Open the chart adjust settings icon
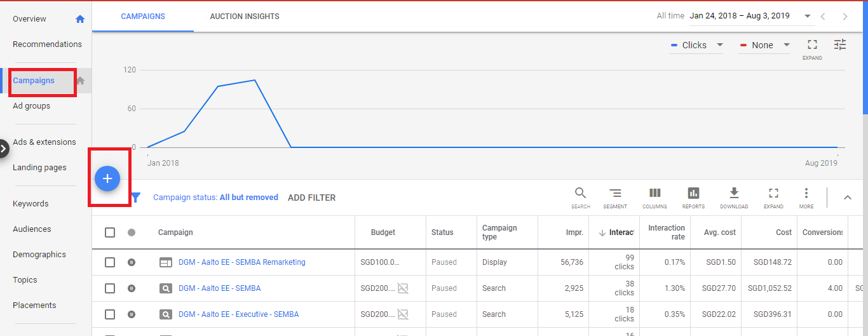This screenshot has height=336, width=868. click(840, 44)
